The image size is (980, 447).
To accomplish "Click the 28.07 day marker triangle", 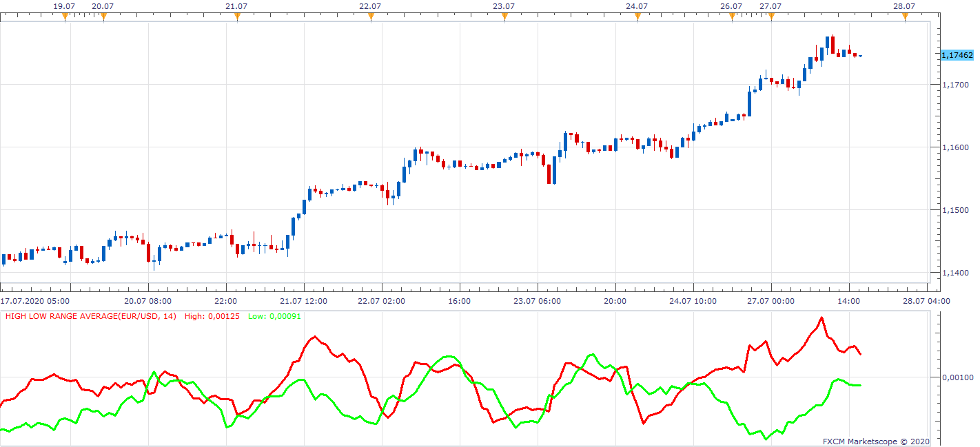I will [x=905, y=17].
